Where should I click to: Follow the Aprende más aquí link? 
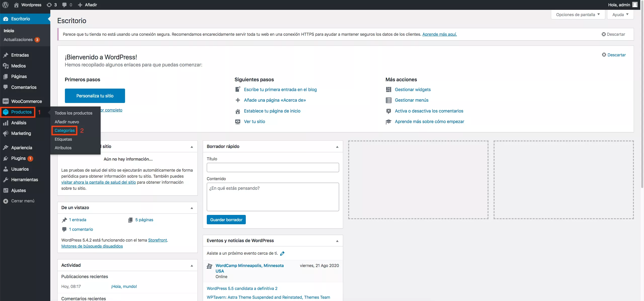439,34
